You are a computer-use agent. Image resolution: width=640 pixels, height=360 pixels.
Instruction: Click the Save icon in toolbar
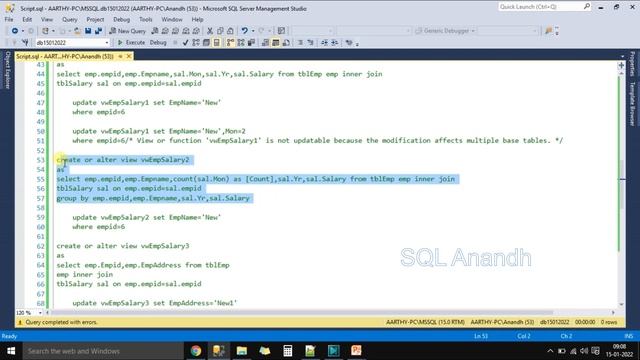click(x=88, y=31)
